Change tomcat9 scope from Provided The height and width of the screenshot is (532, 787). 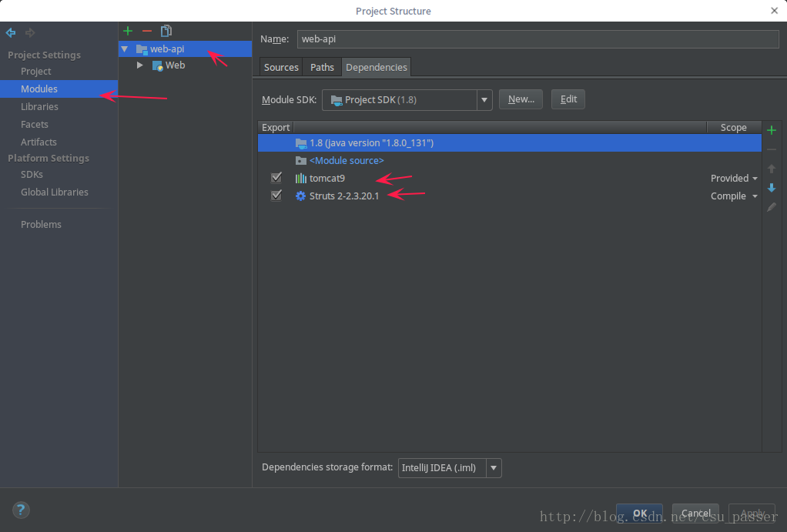click(734, 179)
